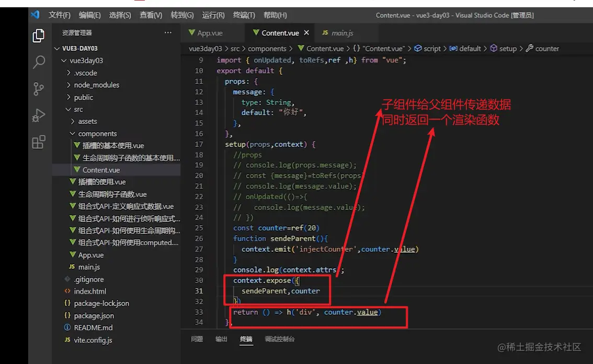Collapse the vue3day03 folder

point(64,61)
